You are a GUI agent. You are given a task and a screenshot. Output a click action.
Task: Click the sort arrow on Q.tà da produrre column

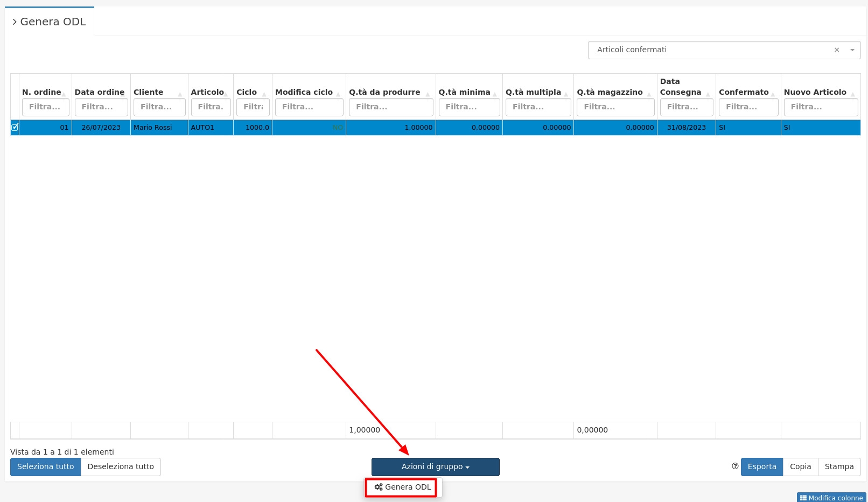[428, 94]
